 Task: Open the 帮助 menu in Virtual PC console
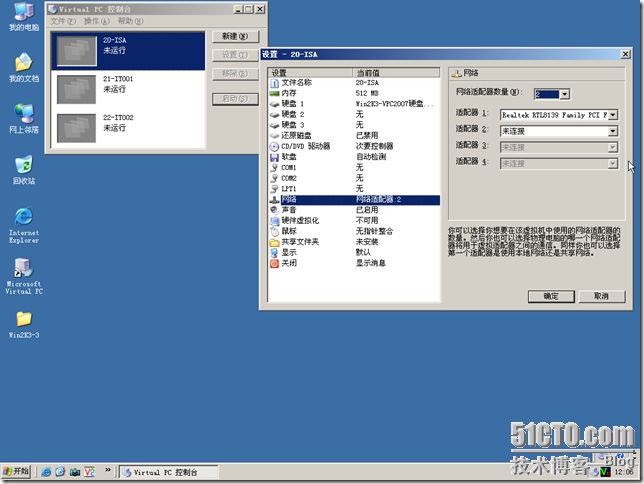pyautogui.click(x=130, y=21)
